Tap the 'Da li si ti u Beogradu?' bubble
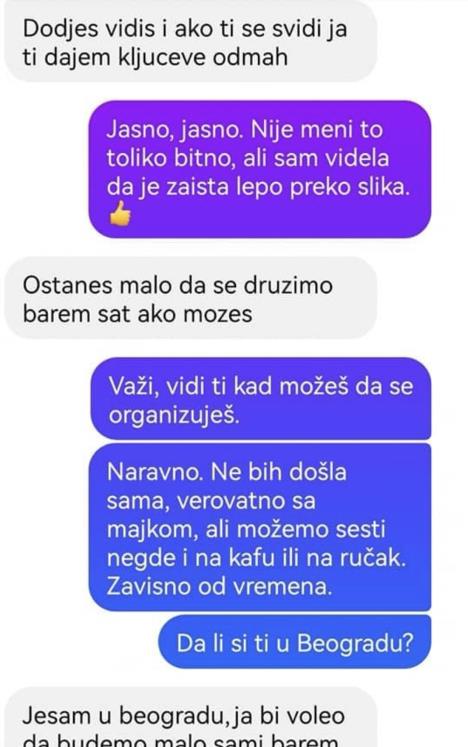The image size is (468, 747). (x=295, y=642)
